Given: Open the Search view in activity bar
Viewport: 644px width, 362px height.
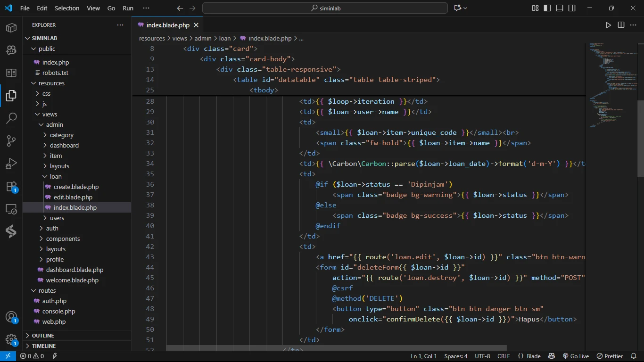Looking at the screenshot, I should [x=11, y=118].
